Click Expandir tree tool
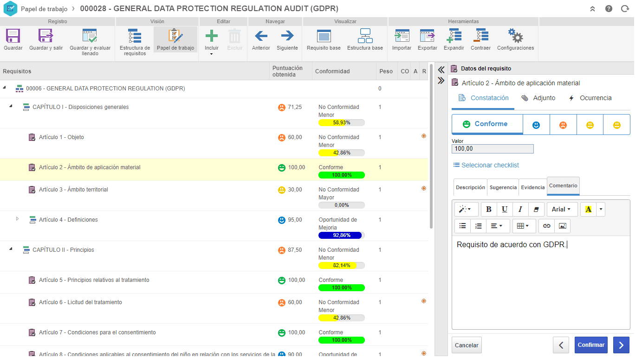Viewport: 642px width, 364px height. (x=454, y=36)
